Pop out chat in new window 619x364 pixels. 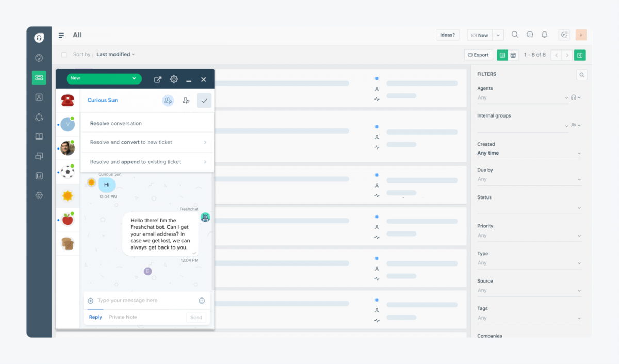[x=158, y=79]
